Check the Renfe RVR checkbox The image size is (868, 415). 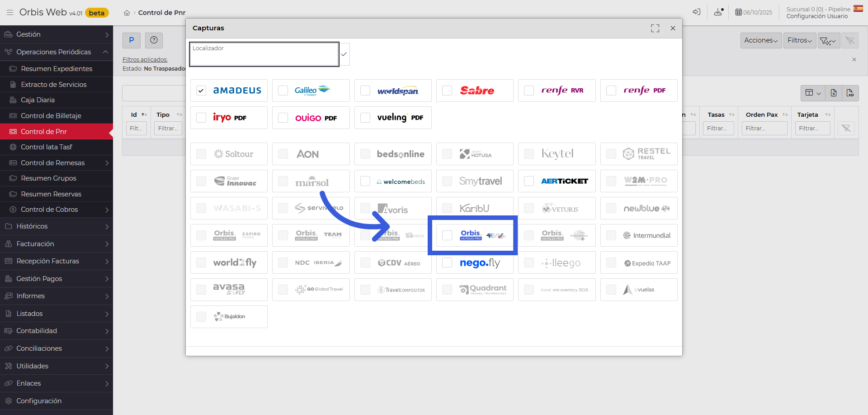coord(529,91)
